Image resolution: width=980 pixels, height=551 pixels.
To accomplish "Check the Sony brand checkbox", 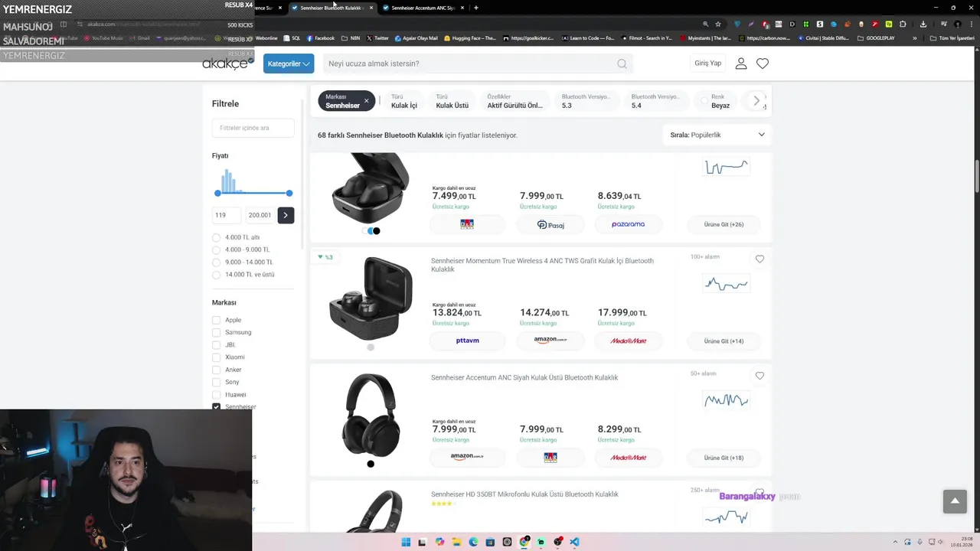I will pyautogui.click(x=216, y=382).
